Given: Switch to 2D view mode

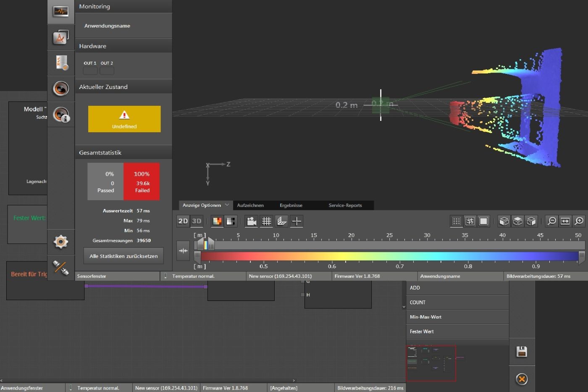Looking at the screenshot, I should [x=183, y=221].
